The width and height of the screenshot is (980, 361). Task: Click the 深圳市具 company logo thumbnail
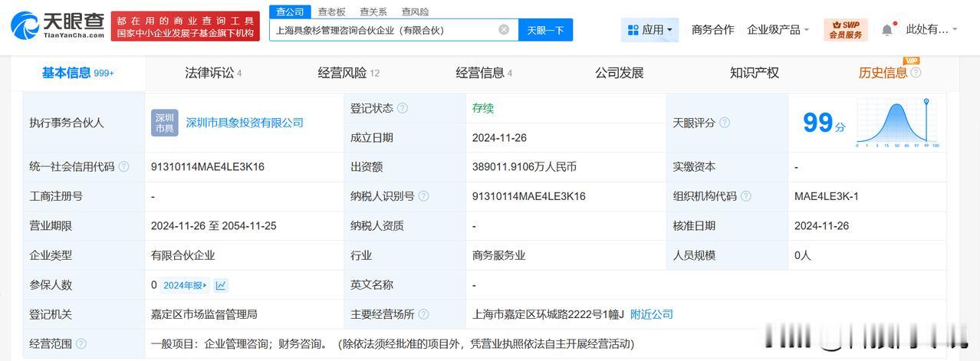(165, 123)
